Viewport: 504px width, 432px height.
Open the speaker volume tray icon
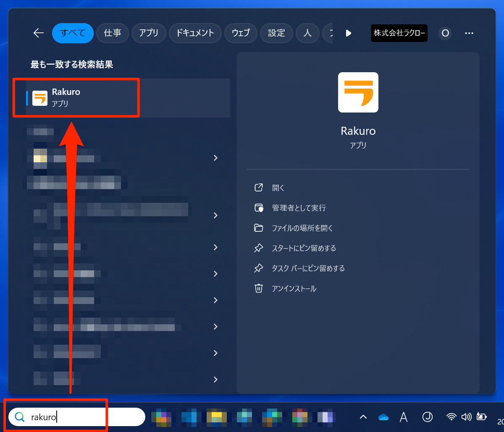click(466, 417)
